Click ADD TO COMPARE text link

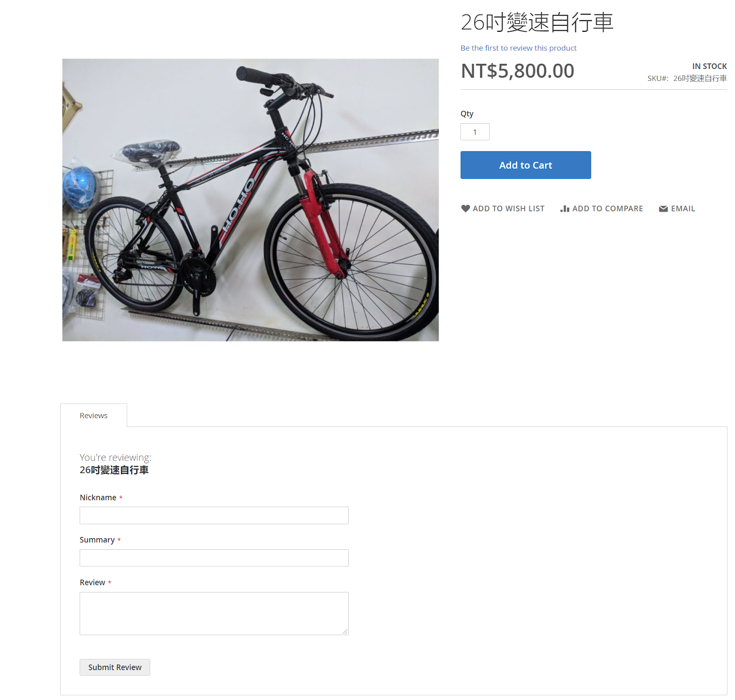607,209
